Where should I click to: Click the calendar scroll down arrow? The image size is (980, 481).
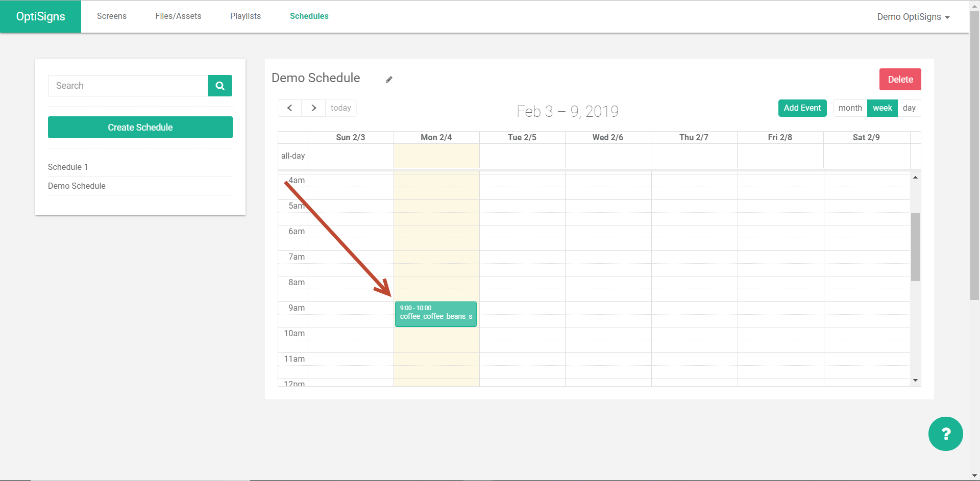click(x=916, y=380)
